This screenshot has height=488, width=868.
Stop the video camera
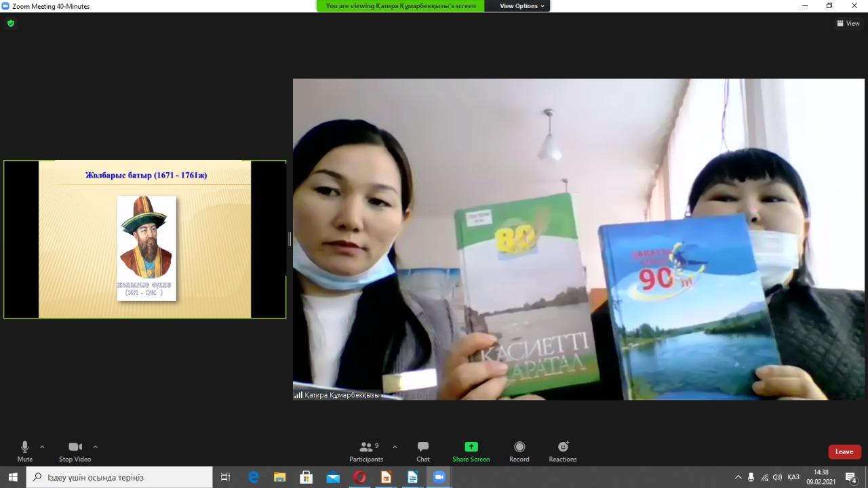click(75, 451)
